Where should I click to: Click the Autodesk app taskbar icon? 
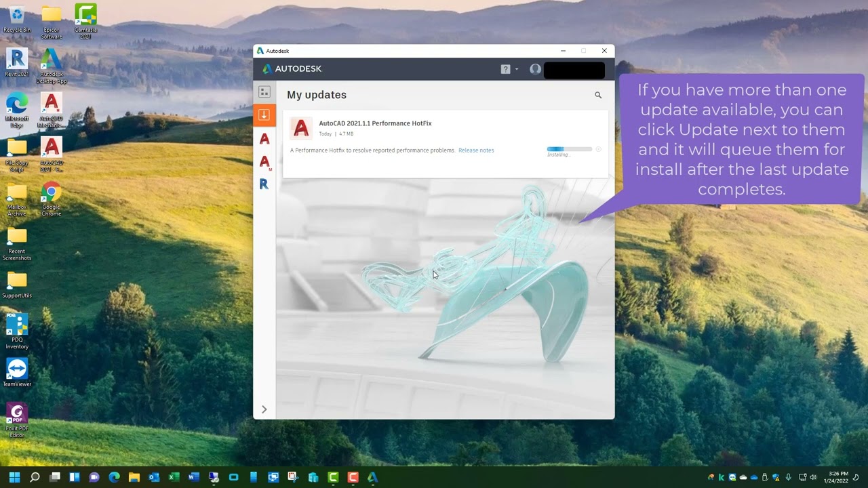[372, 477]
